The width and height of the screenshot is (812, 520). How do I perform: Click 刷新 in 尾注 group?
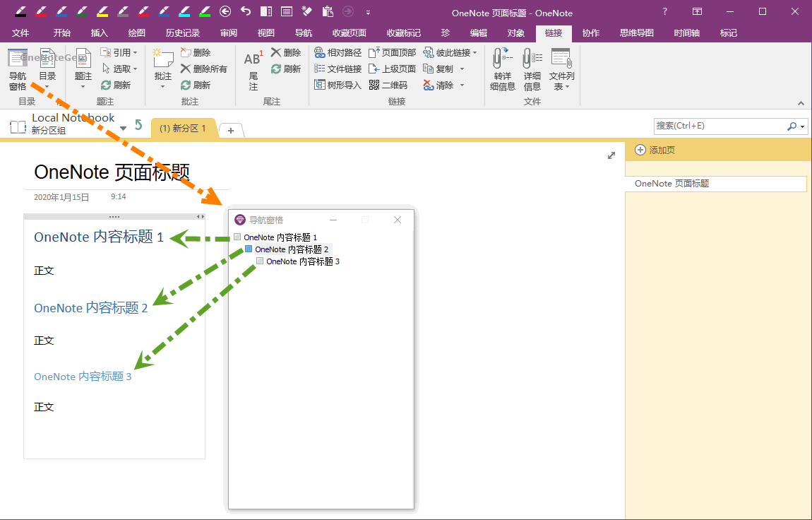pos(286,69)
